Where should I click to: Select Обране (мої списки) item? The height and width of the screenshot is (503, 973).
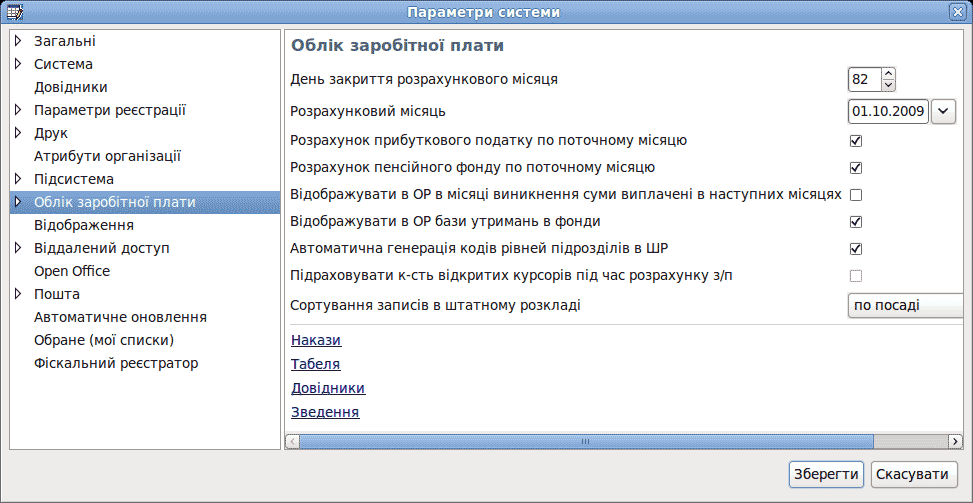click(x=104, y=341)
